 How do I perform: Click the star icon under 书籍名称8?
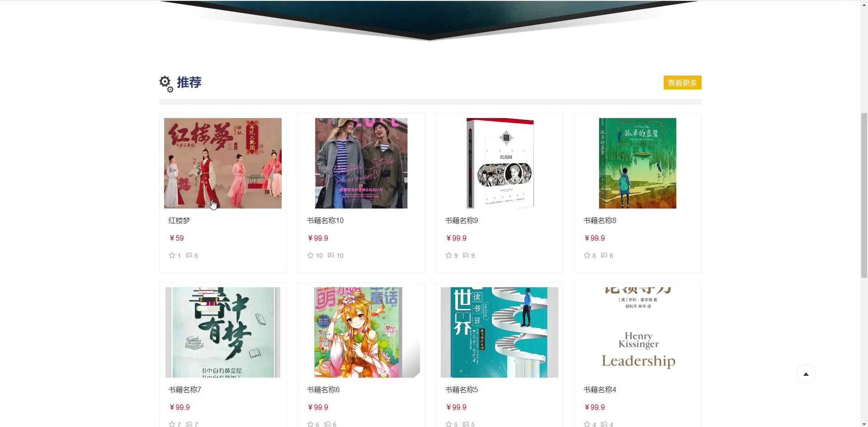click(x=587, y=255)
